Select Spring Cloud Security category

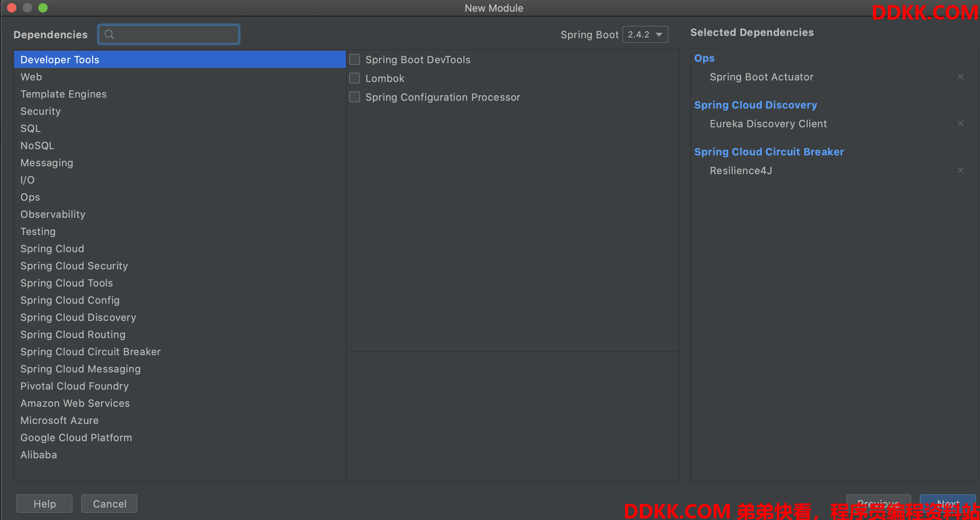180,265
